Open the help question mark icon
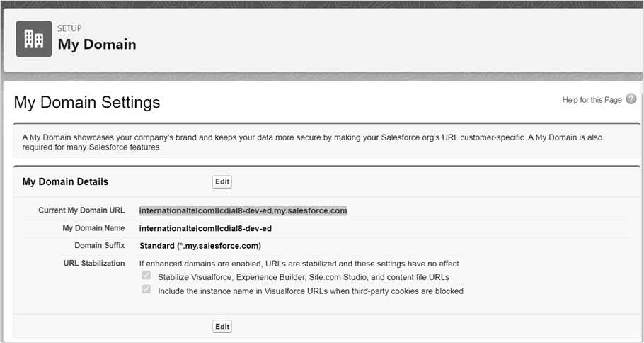The height and width of the screenshot is (343, 644). point(631,99)
